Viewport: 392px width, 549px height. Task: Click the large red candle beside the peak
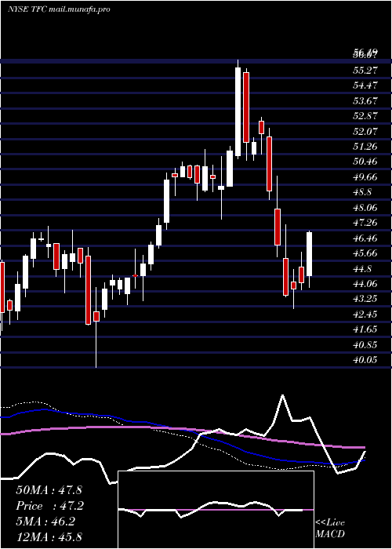click(246, 107)
